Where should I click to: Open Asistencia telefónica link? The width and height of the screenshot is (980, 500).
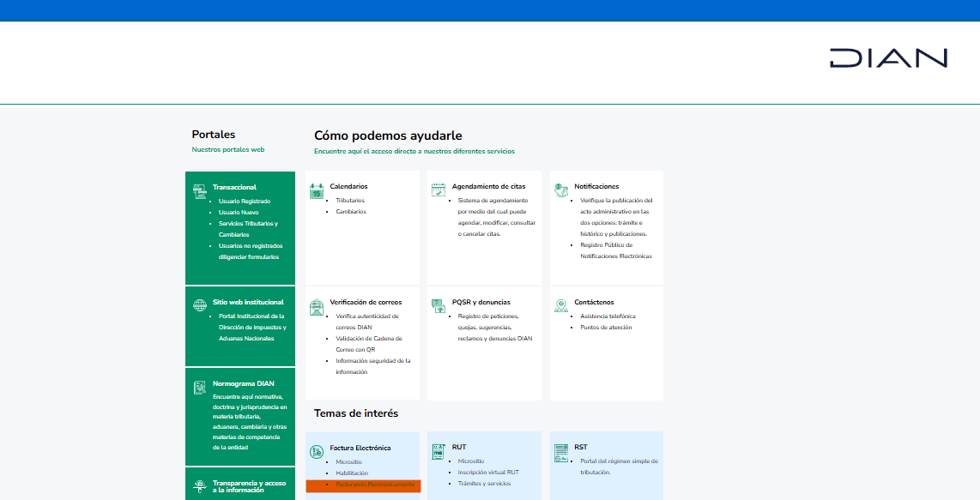608,316
